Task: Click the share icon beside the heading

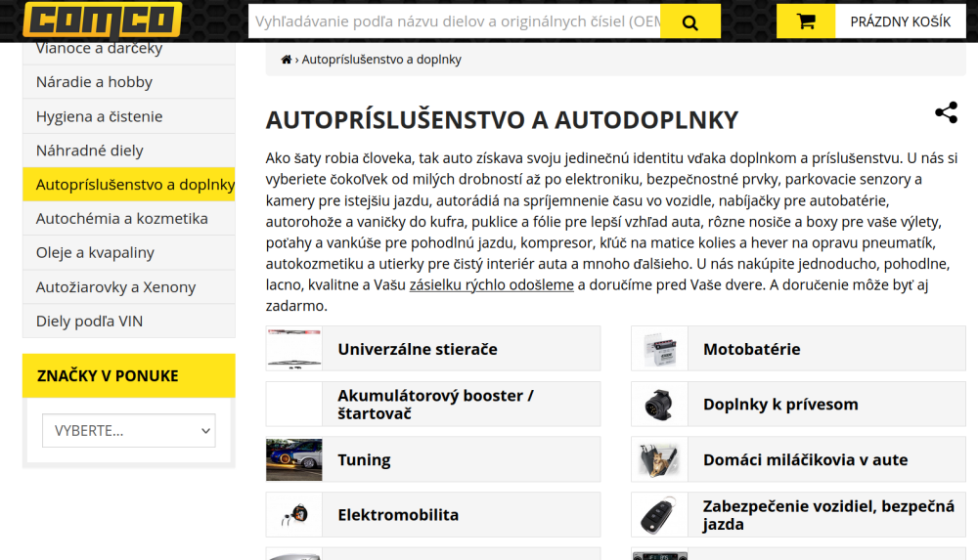Action: 946,112
